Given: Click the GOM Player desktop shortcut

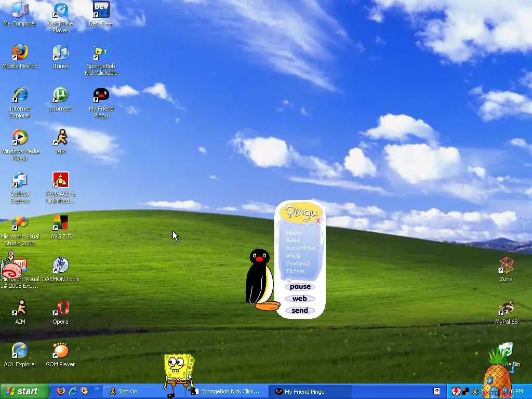Looking at the screenshot, I should (x=60, y=354).
